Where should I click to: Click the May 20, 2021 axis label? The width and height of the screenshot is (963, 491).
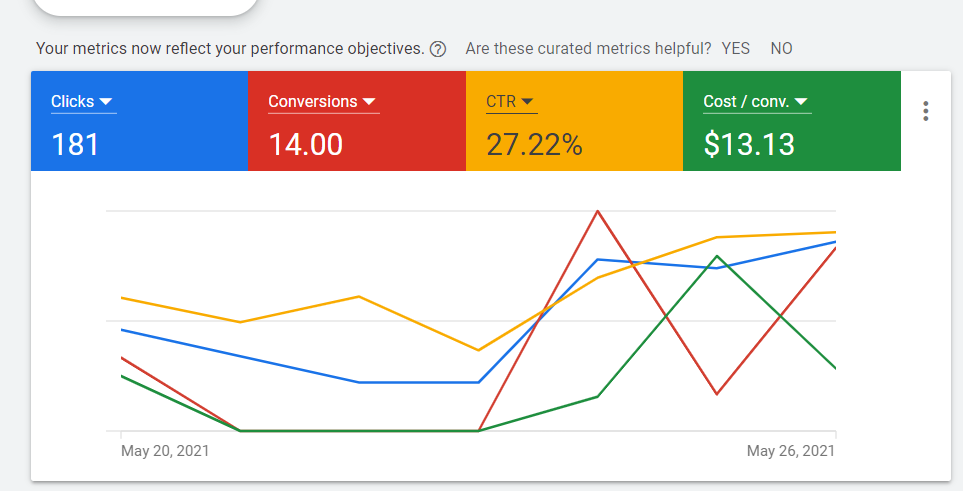coord(165,451)
